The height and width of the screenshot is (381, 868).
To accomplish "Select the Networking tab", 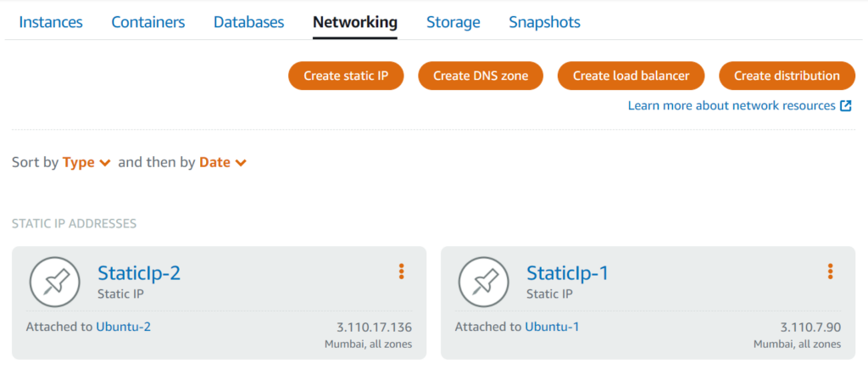I will (355, 22).
